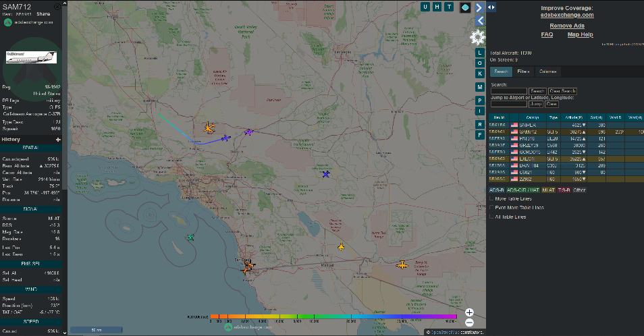Select the dark blue aircraft in the desert
The height and width of the screenshot is (336, 644).
click(x=325, y=174)
